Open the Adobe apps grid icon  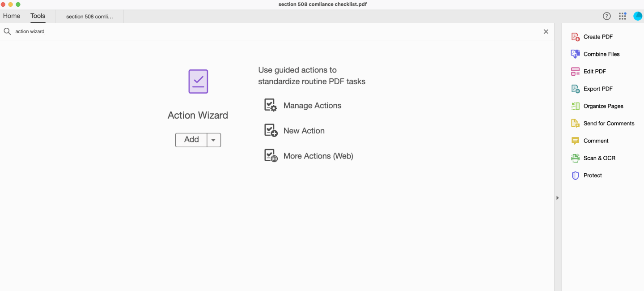(622, 16)
